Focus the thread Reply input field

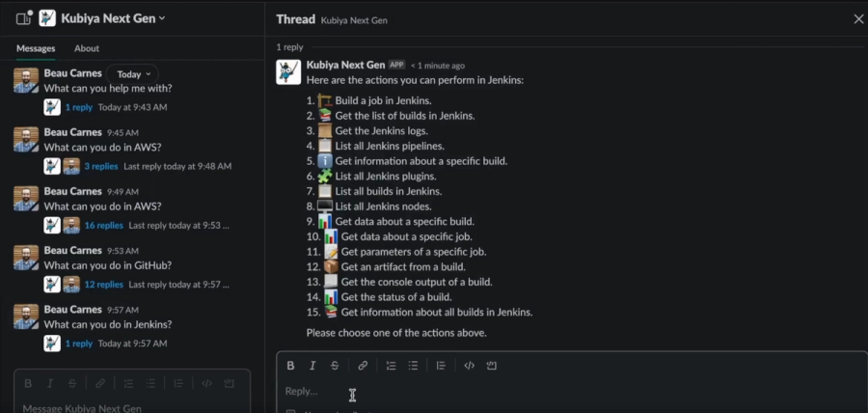point(572,392)
